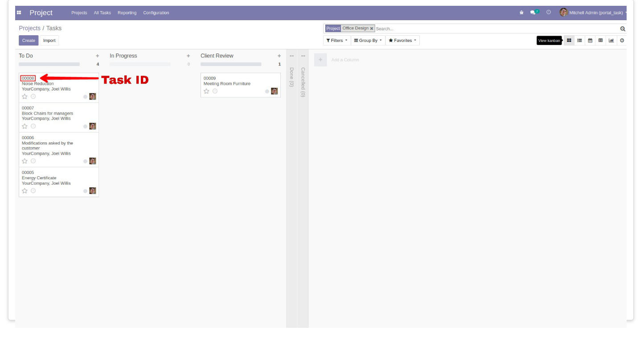Viewport: 644px width, 339px height.
Task: Click the Create button
Action: 29,41
